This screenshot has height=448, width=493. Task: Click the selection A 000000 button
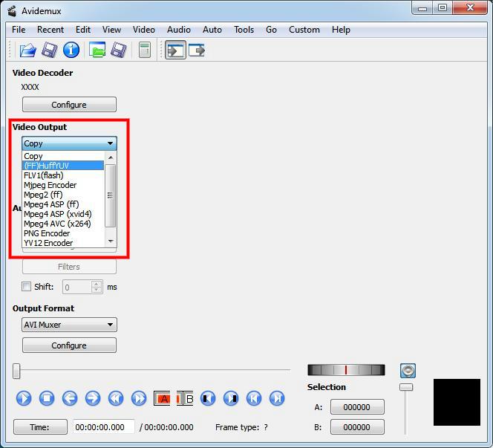357,407
